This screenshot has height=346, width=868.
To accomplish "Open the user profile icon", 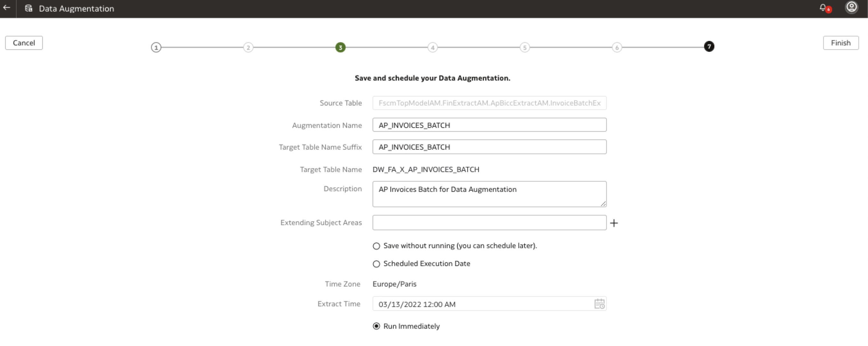I will click(851, 7).
